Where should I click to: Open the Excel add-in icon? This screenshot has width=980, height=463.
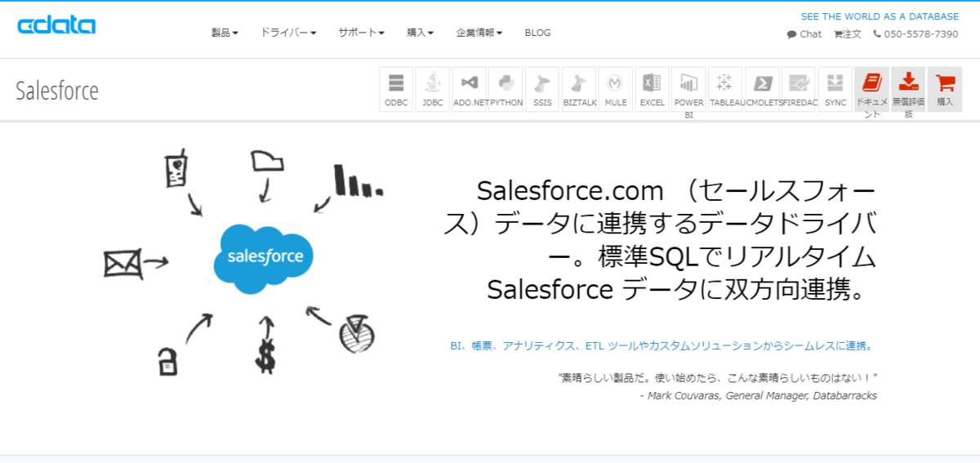(x=653, y=89)
